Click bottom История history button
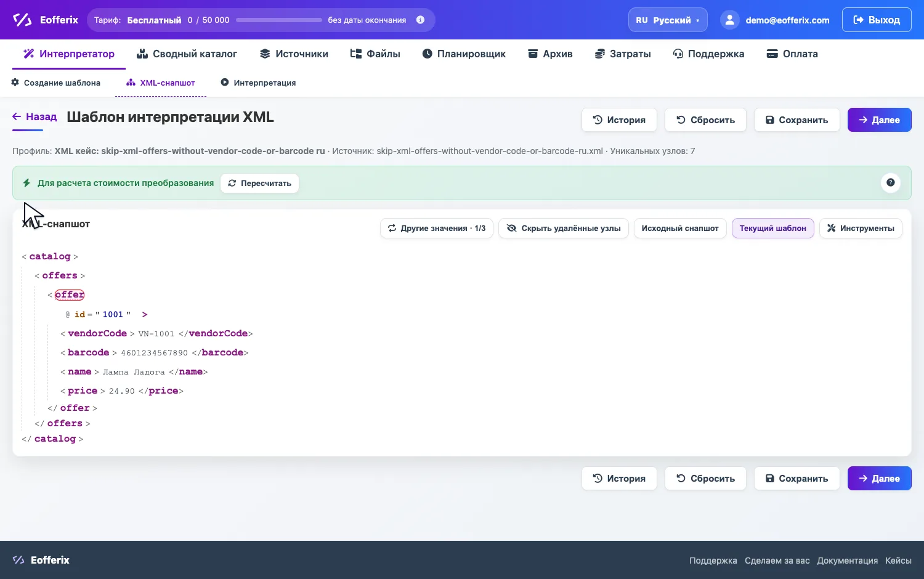Image resolution: width=924 pixels, height=579 pixels. (619, 479)
